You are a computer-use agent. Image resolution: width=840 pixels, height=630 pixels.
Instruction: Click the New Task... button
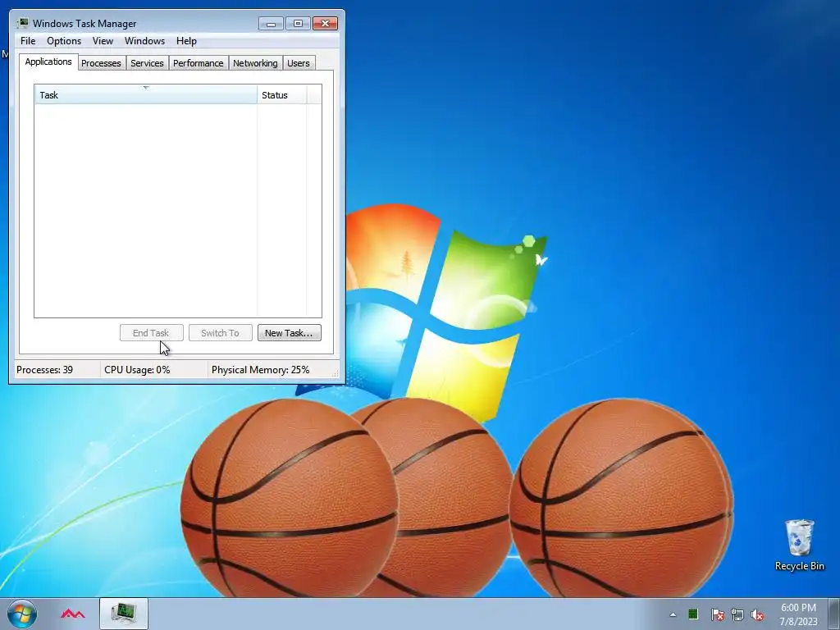(x=290, y=333)
